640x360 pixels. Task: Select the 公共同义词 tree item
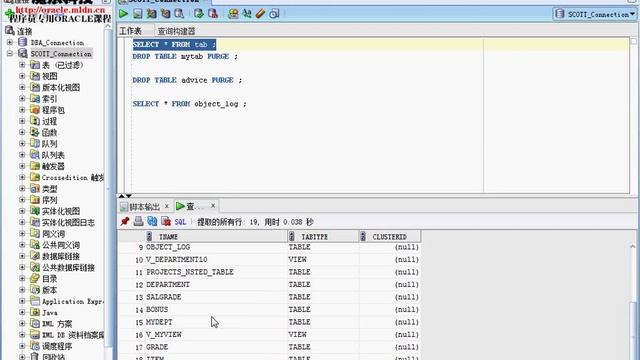[61, 245]
